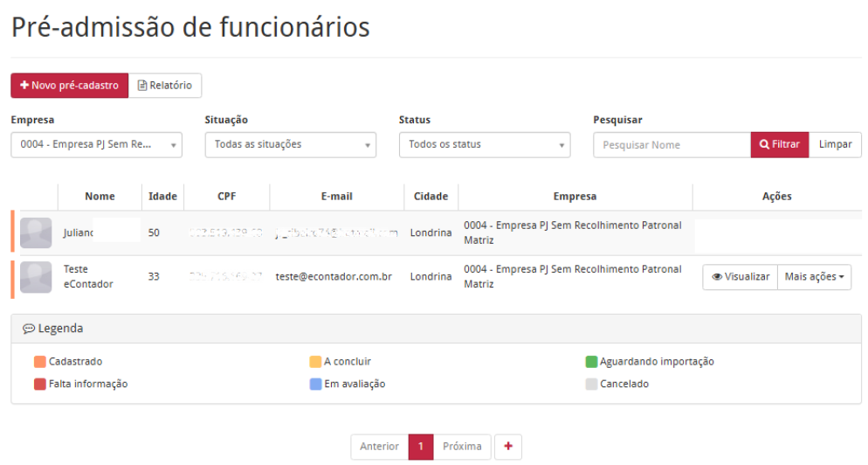The image size is (868, 465).
Task: Select page 1 in pagination
Action: pos(421,447)
